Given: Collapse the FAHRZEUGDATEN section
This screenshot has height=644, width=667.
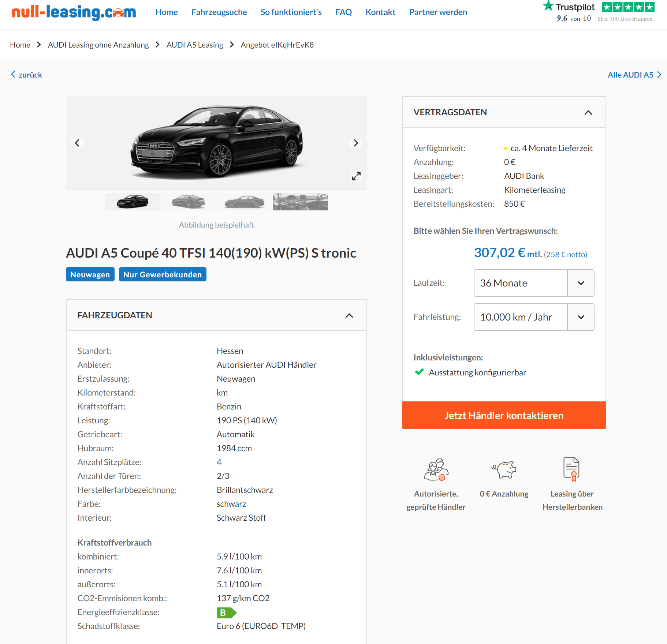Looking at the screenshot, I should pyautogui.click(x=349, y=315).
